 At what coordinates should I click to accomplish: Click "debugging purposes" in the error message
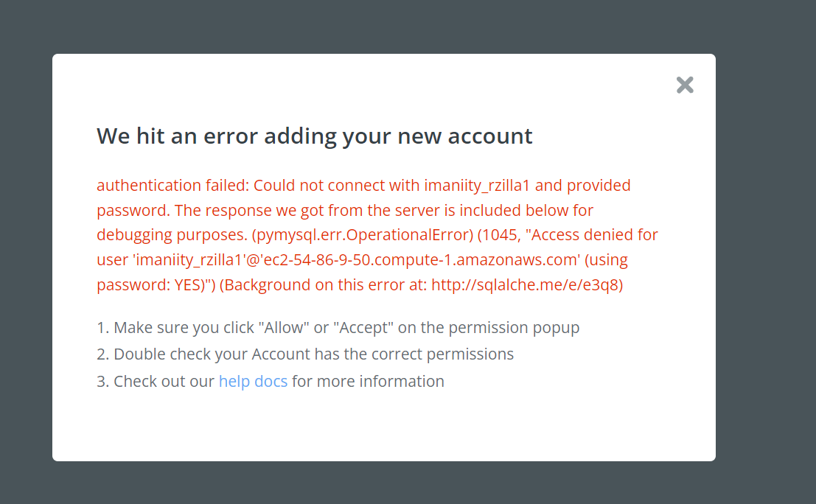click(172, 235)
